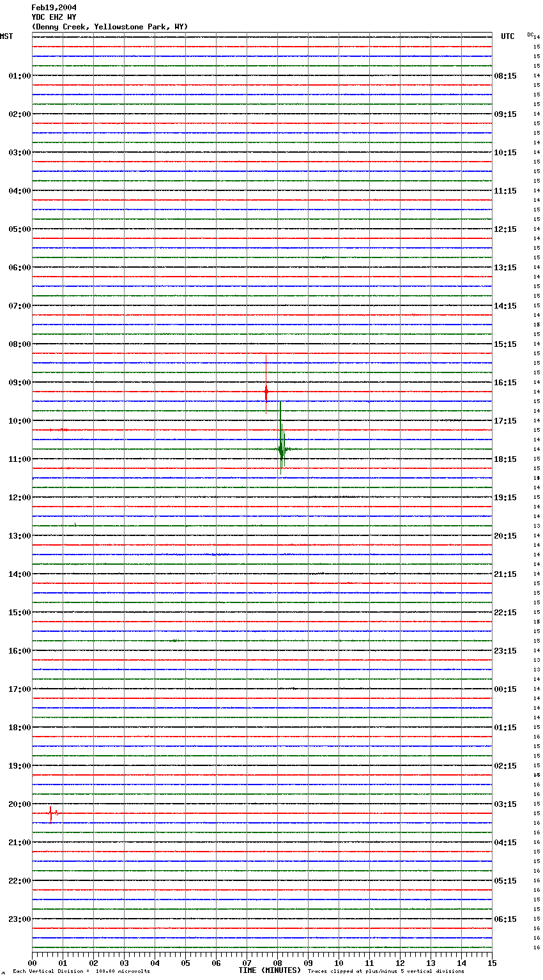Click the 02:15 UTC time label
The image size is (543, 980).
coord(505,766)
